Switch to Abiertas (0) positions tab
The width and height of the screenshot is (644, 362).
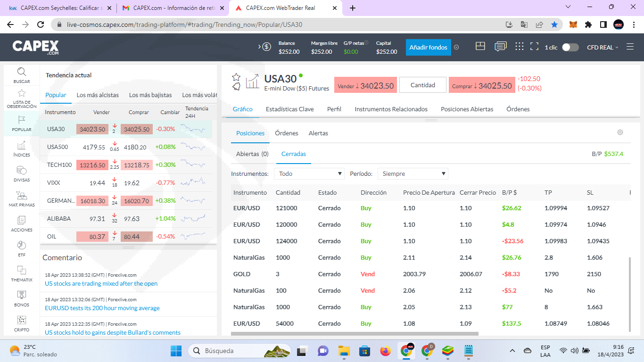click(x=252, y=154)
